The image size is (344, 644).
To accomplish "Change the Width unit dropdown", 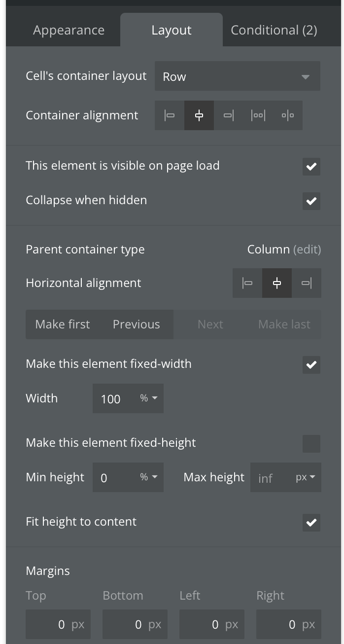I will coord(149,398).
